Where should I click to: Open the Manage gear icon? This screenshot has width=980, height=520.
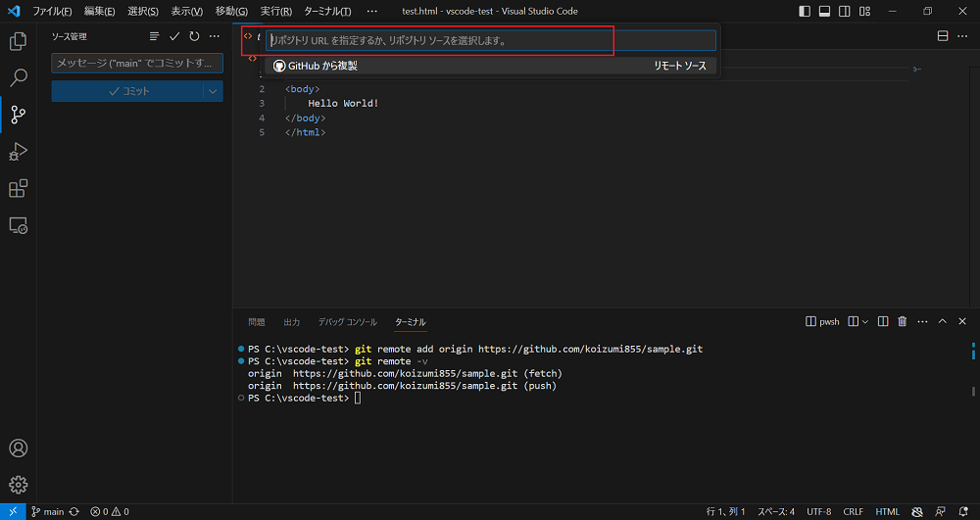pyautogui.click(x=18, y=484)
